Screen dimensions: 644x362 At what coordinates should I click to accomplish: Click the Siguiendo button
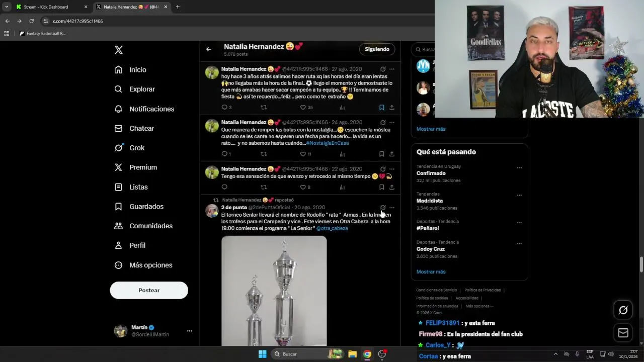point(377,49)
